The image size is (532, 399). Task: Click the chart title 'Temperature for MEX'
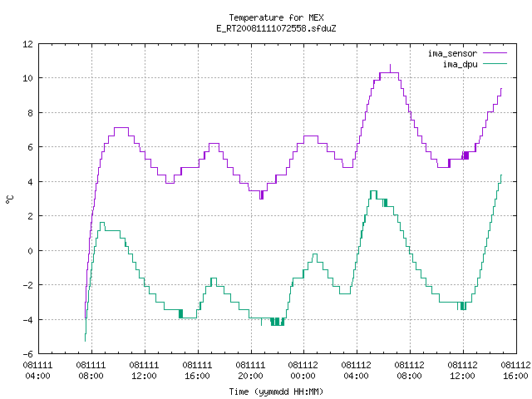(276, 17)
